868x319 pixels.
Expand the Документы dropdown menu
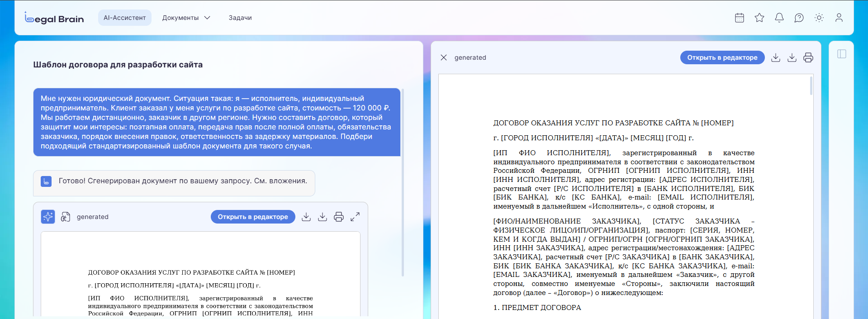click(186, 18)
